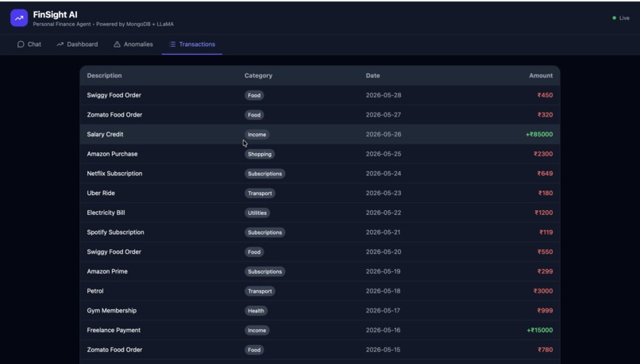This screenshot has height=364, width=640.
Task: Click the date 2026-05-20
Action: 384,251
